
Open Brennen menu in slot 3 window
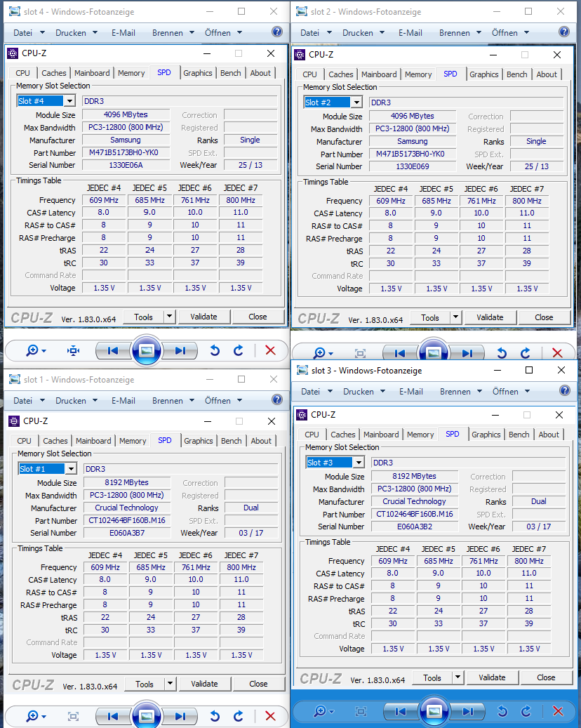pyautogui.click(x=461, y=392)
